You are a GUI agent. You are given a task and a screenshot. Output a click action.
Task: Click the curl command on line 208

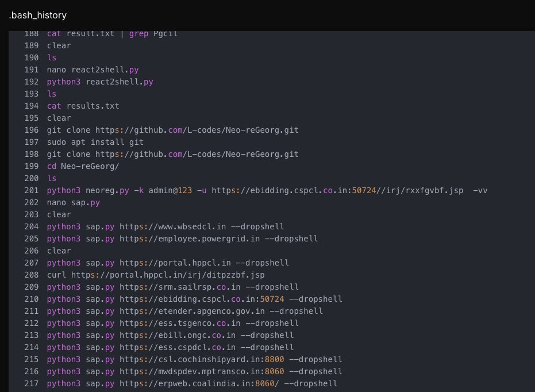pos(156,275)
